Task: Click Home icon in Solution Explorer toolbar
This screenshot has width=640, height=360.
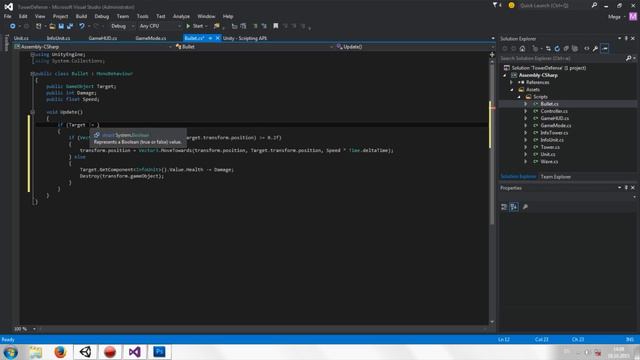Action: pyautogui.click(x=522, y=49)
